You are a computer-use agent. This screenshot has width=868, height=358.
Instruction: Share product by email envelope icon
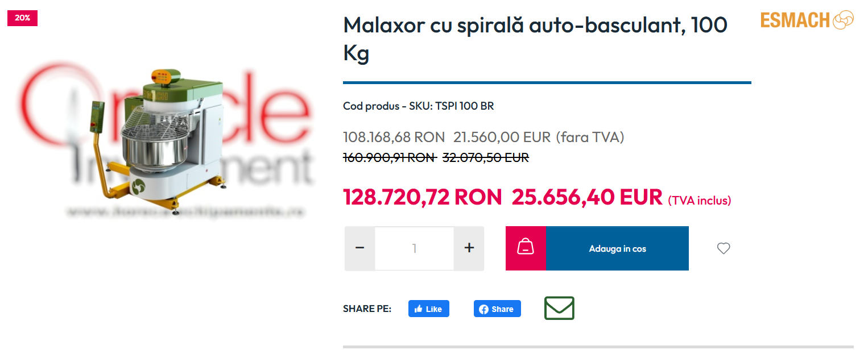coord(559,308)
